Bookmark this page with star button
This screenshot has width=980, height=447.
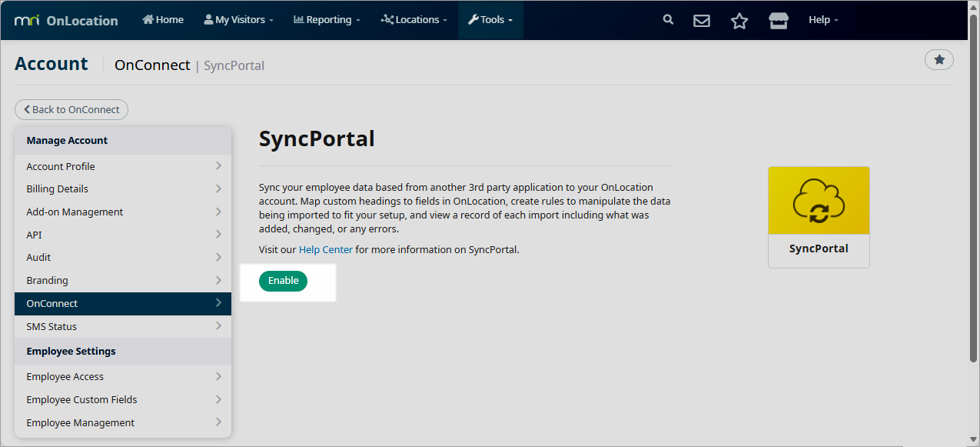click(x=938, y=59)
